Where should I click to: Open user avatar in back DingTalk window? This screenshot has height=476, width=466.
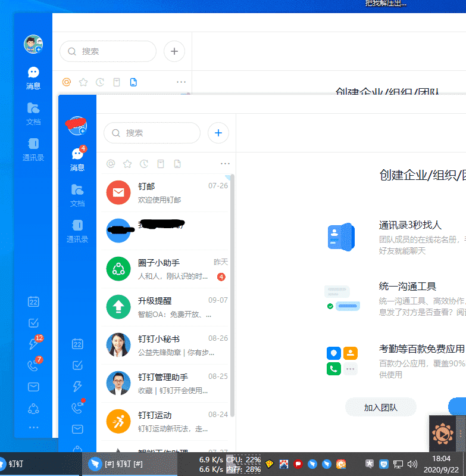[x=33, y=44]
